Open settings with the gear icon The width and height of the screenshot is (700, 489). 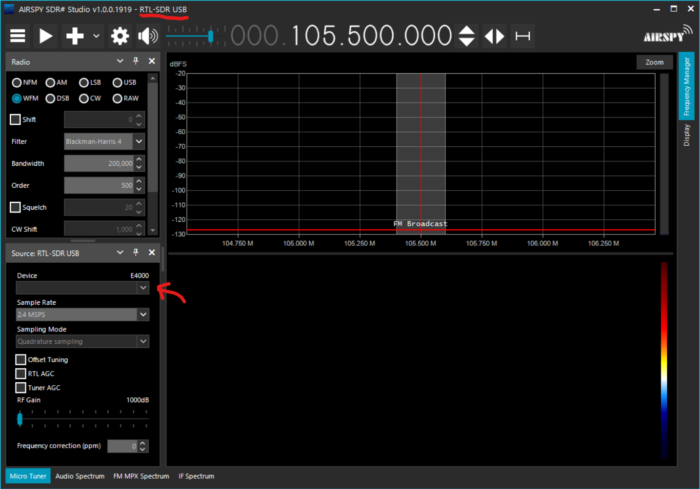120,36
